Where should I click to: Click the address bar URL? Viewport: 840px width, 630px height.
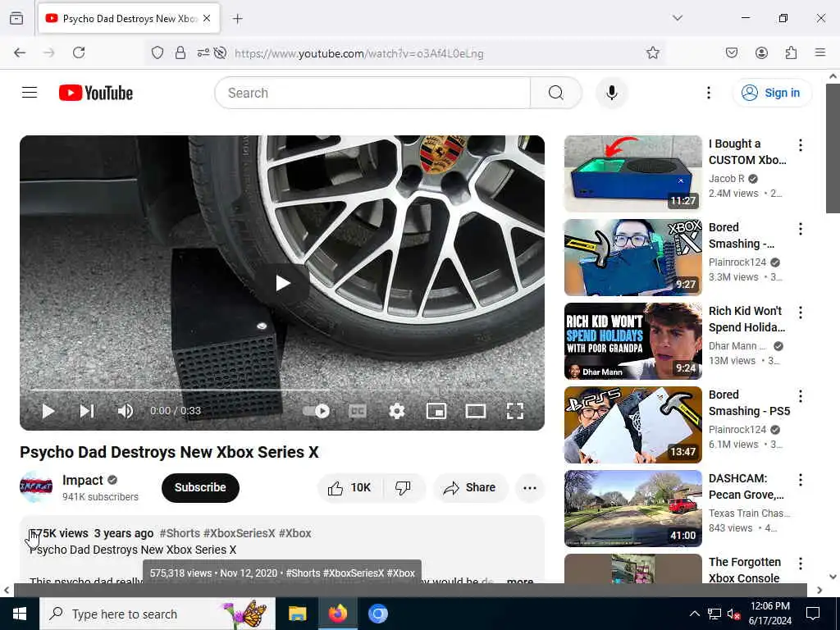click(359, 53)
